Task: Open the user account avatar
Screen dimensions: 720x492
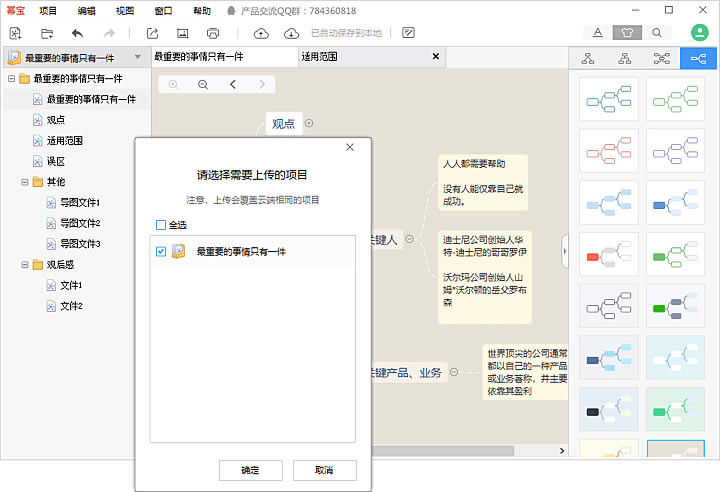Action: coord(699,32)
